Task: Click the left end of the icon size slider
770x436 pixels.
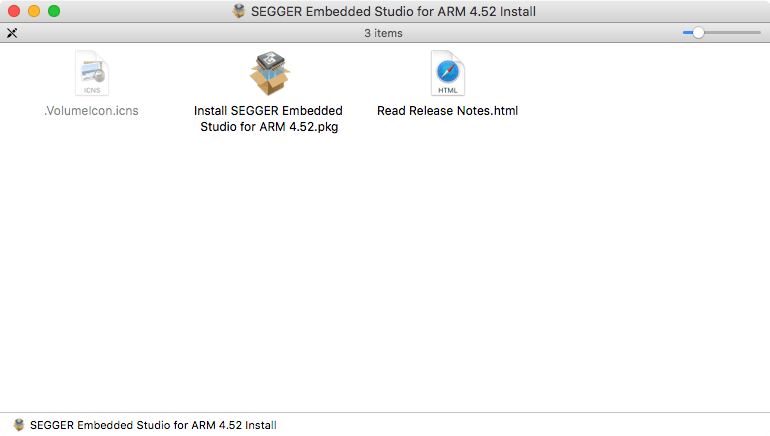Action: coord(685,33)
